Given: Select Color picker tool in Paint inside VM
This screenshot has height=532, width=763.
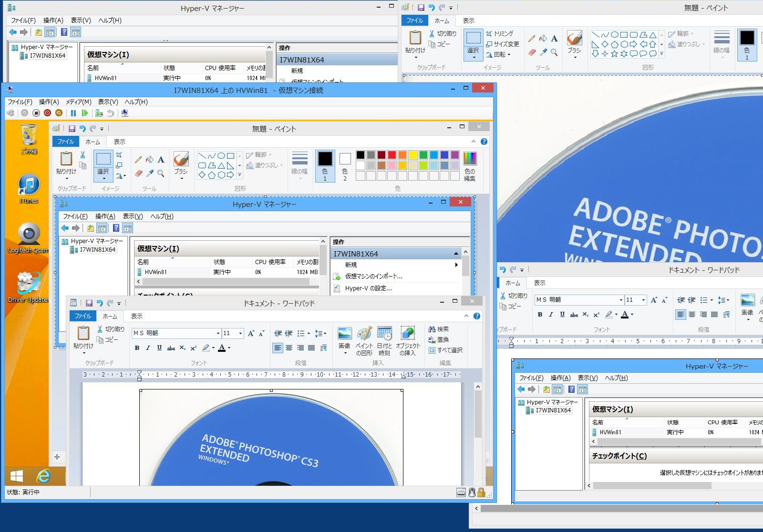Looking at the screenshot, I should tap(150, 174).
